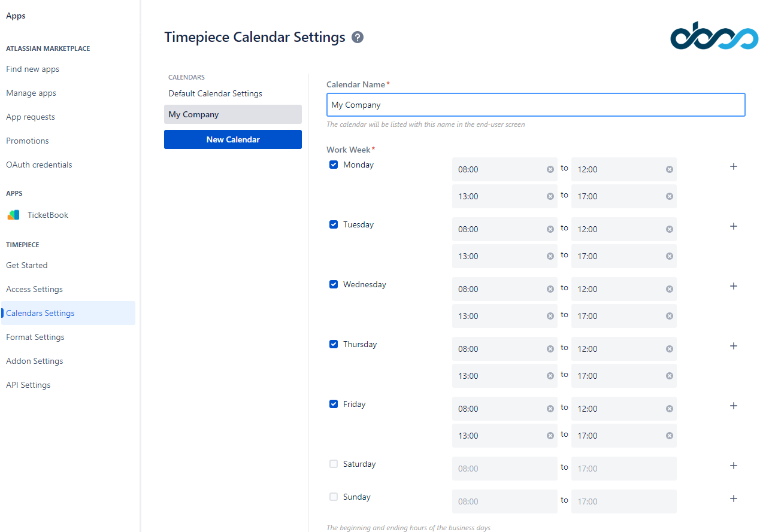Add a new time range for Sunday
772x532 pixels.
point(733,498)
